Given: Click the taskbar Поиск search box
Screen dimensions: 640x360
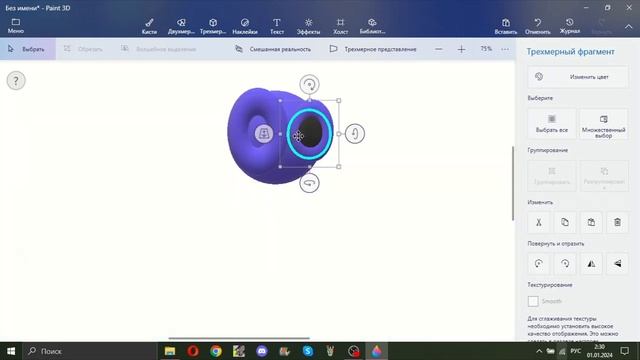Looking at the screenshot, I should (89, 351).
